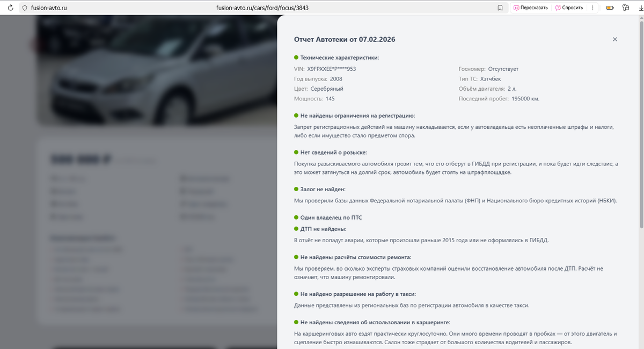Click the VIN value X9FPXXEE*P****953

point(332,69)
